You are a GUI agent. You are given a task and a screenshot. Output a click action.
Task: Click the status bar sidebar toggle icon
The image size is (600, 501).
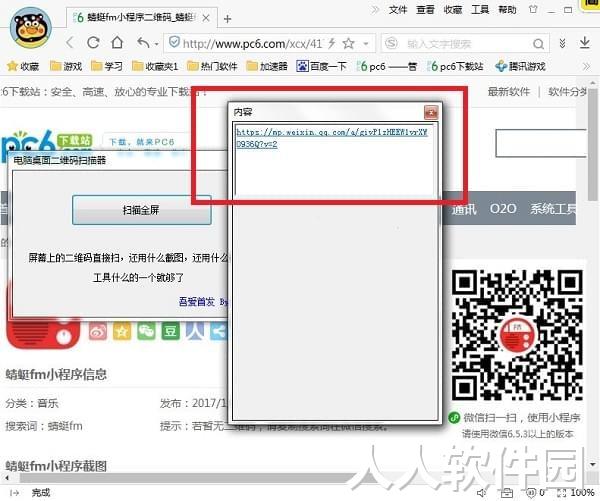pyautogui.click(x=14, y=493)
